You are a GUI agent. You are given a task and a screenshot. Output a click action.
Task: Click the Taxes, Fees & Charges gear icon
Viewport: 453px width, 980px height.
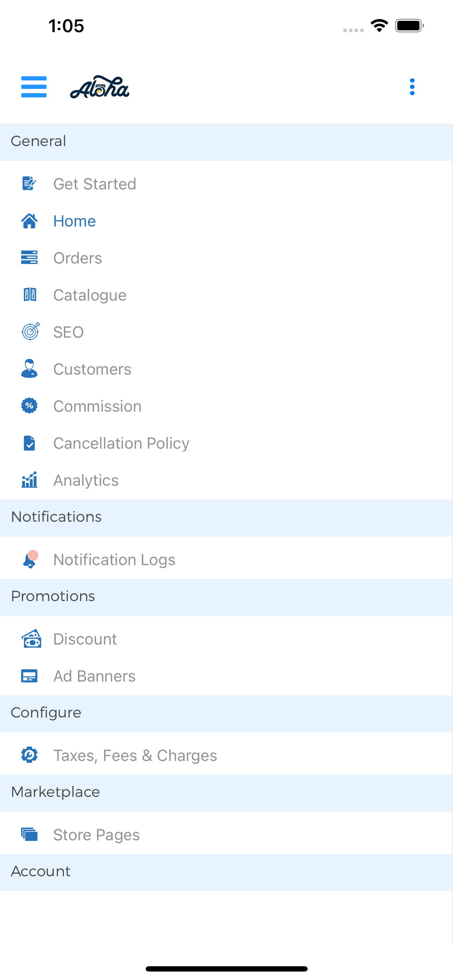click(x=29, y=755)
